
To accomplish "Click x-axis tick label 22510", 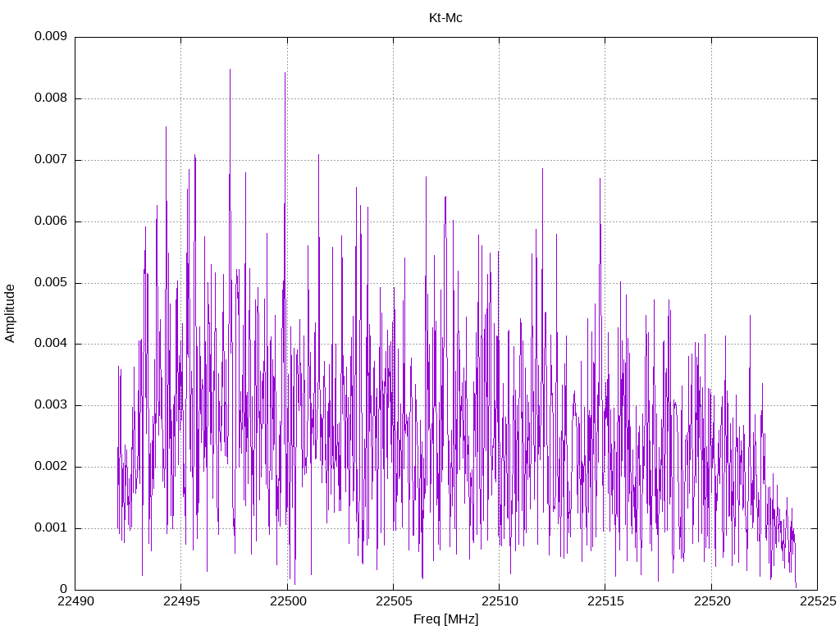I will click(x=500, y=601).
